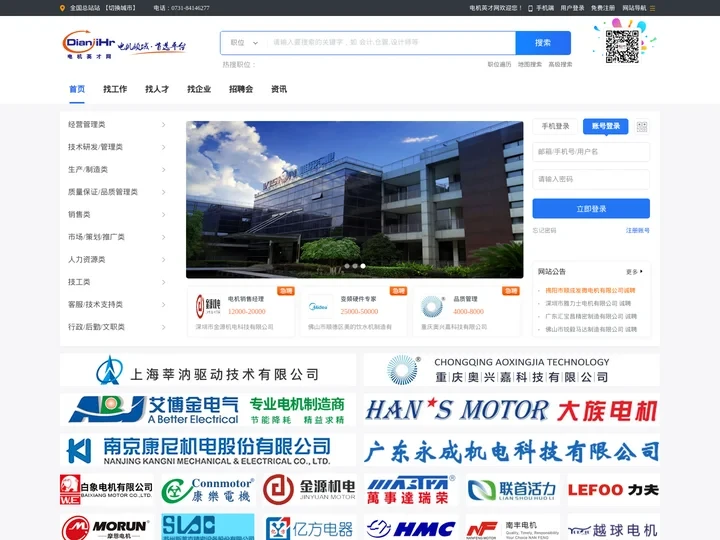Open the 资讯 nav tab
720x540 pixels.
click(x=279, y=89)
